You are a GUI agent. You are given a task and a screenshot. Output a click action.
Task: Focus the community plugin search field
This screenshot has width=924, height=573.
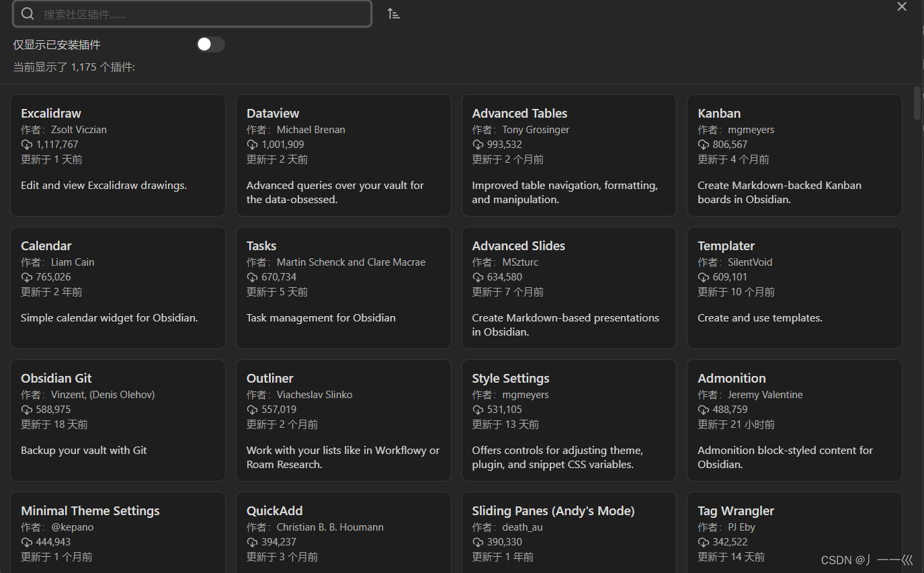click(192, 13)
